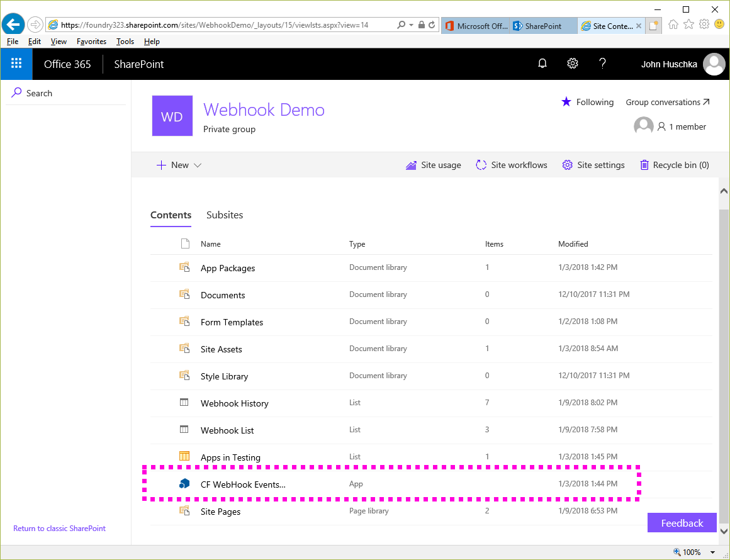The height and width of the screenshot is (560, 730).
Task: Click the Site Pages library icon
Action: [x=184, y=511]
